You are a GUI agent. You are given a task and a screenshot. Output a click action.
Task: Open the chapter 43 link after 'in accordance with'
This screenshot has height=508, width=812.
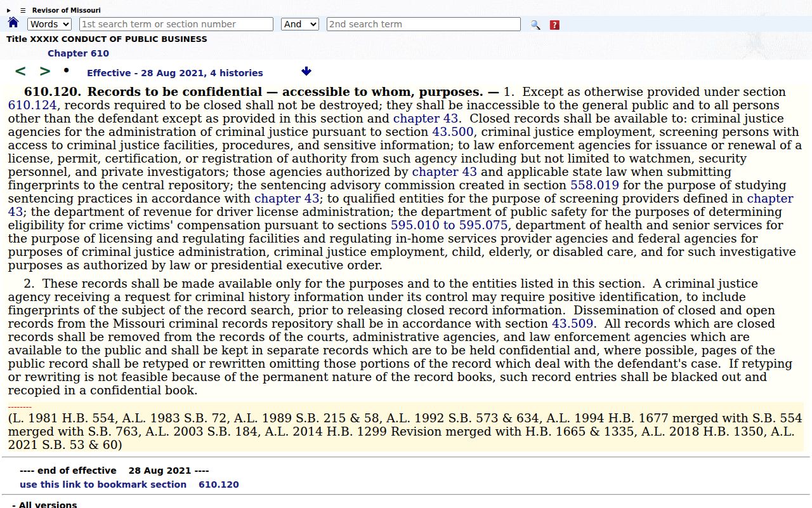click(287, 199)
